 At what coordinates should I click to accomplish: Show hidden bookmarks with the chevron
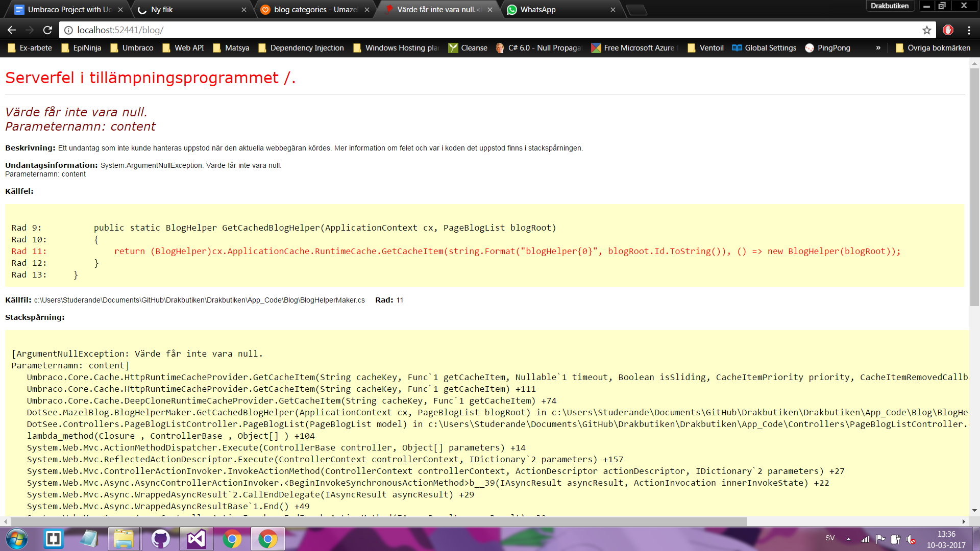[x=878, y=48]
